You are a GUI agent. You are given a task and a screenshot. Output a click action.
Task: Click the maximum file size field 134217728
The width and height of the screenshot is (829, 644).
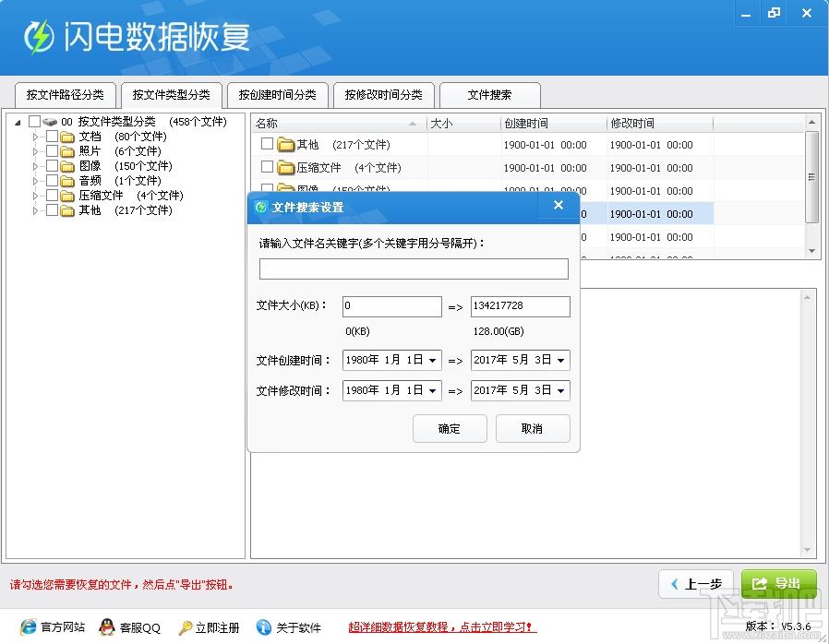pos(521,306)
